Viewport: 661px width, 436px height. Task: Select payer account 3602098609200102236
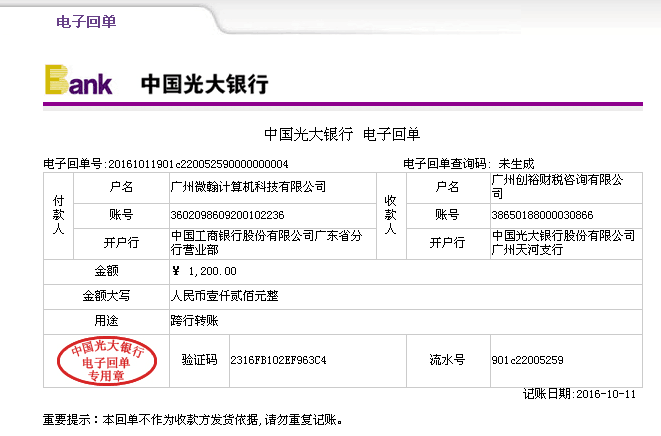pos(227,215)
